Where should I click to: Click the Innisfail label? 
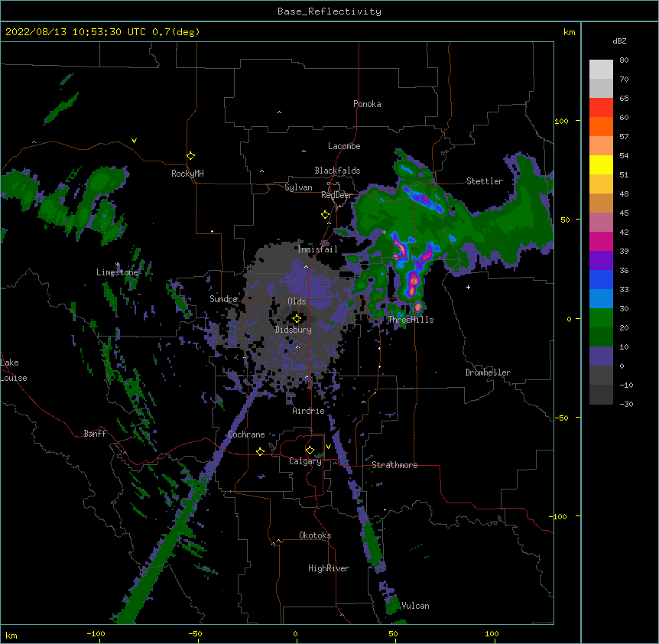coord(317,249)
